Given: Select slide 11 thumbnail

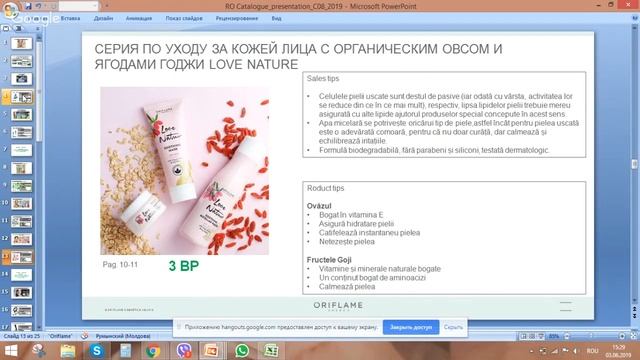Looking at the screenshot, I should (21, 221).
